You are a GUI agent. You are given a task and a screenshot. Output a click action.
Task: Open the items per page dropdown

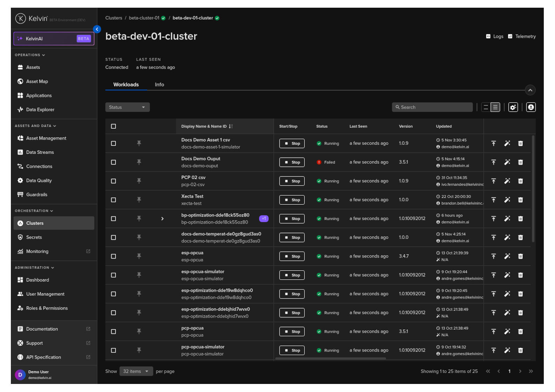[x=136, y=371]
